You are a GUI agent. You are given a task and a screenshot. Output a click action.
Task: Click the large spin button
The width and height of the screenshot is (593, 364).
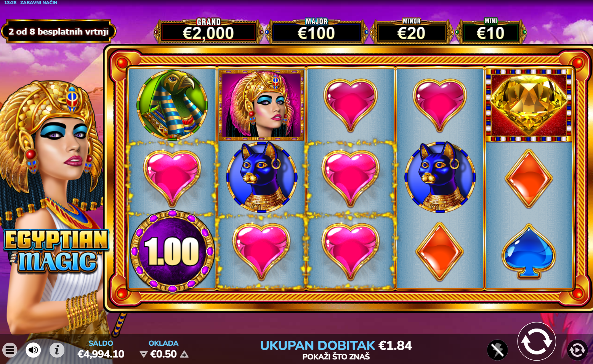(x=536, y=342)
